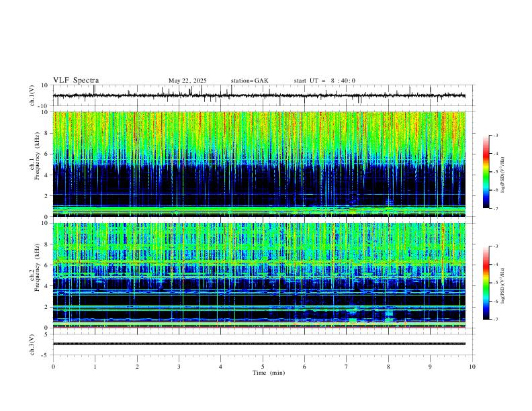
Task: Click the 'start UT = 8 :40: 0' text
Action: click(x=324, y=81)
